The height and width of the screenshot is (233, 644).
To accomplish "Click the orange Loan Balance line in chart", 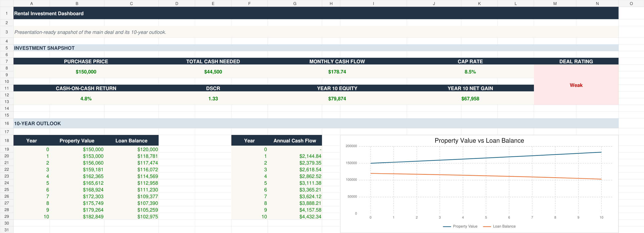I will [x=486, y=176].
